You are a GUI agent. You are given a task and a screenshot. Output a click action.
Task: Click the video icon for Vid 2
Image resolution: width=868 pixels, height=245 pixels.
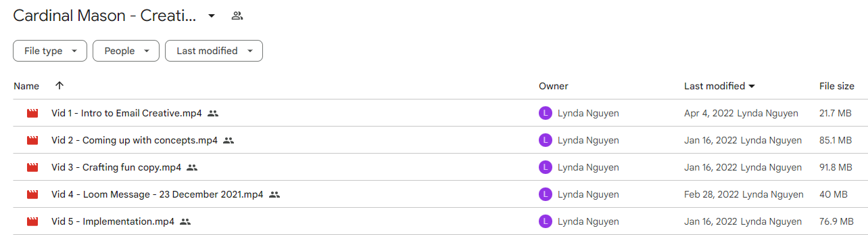(32, 141)
